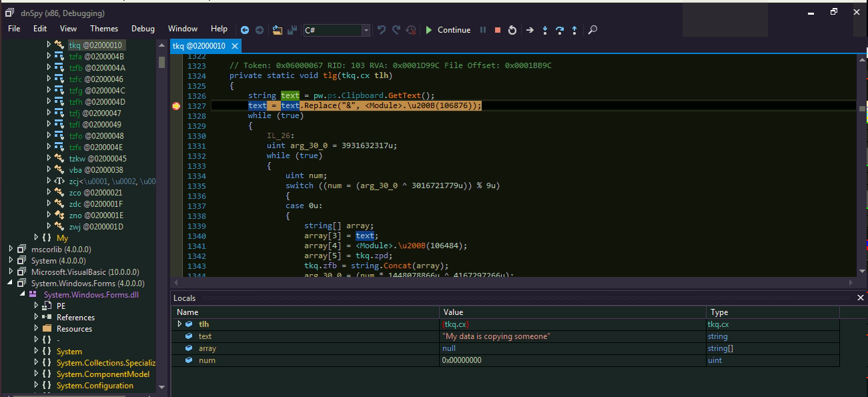Click the navigate back arrow icon
Image resolution: width=868 pixels, height=397 pixels.
pos(245,30)
